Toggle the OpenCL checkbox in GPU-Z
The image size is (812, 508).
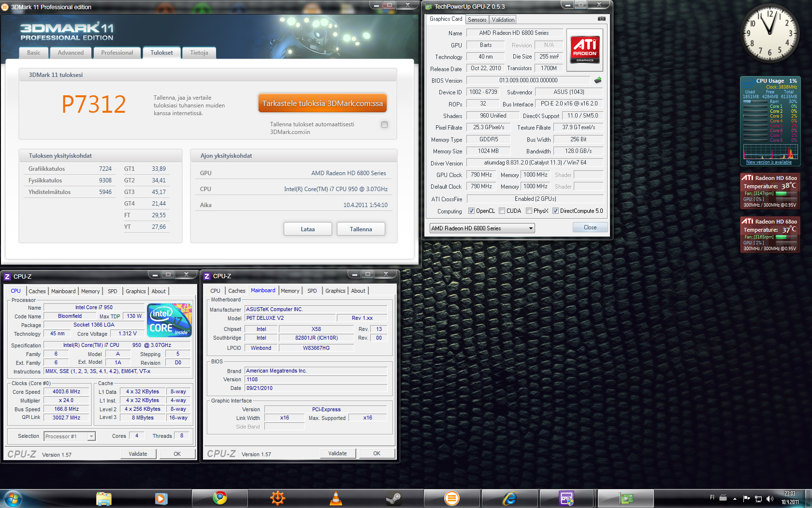pos(472,211)
